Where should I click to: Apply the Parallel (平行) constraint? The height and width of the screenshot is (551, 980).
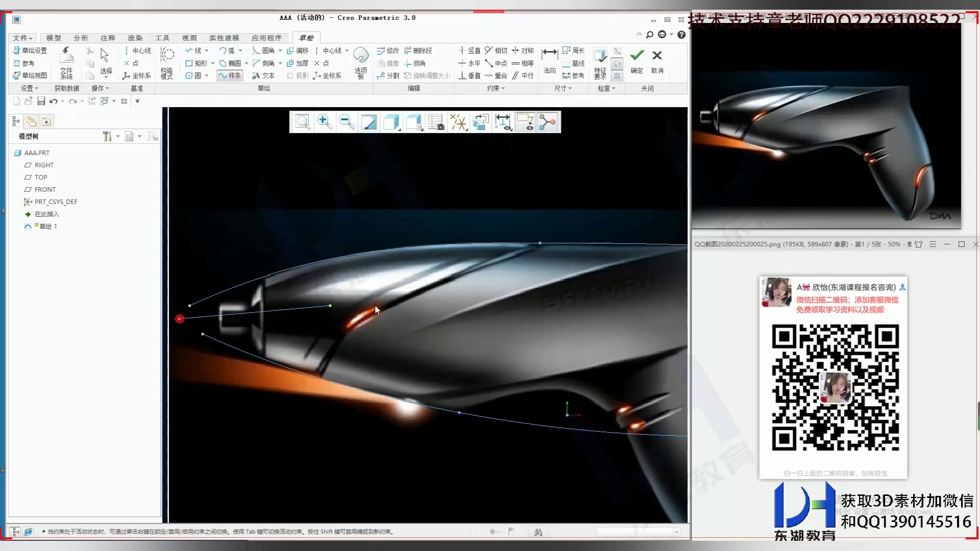coord(523,76)
